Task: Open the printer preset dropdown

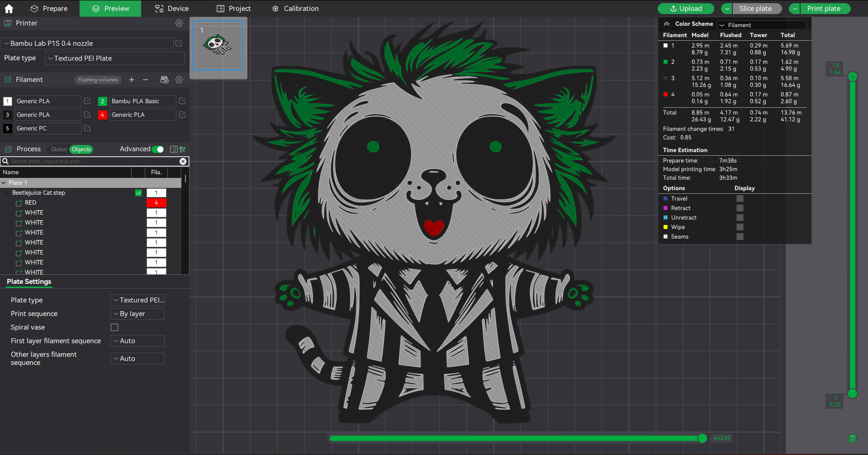Action: pyautogui.click(x=87, y=43)
